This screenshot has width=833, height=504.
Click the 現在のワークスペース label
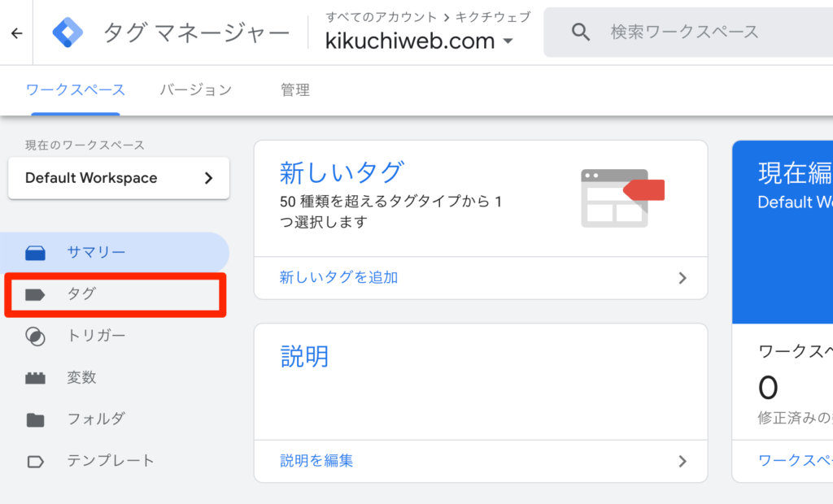point(85,146)
